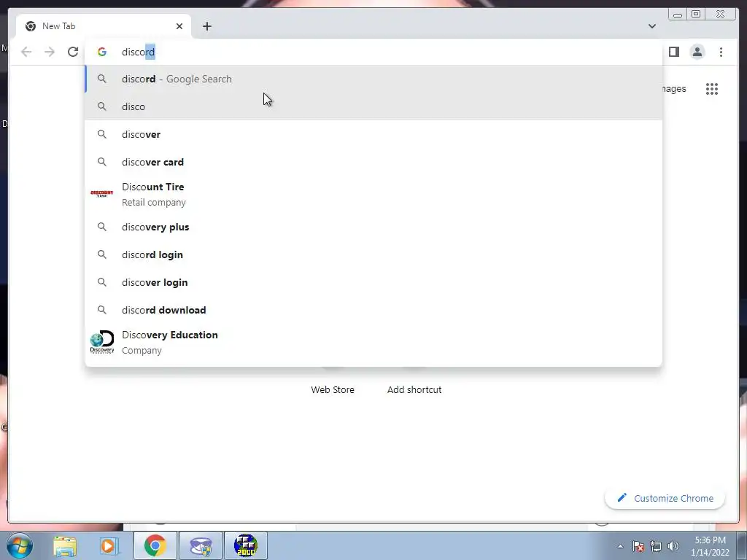This screenshot has height=560, width=747.
Task: Choose the 'discover login' suggestion
Action: [373, 282]
